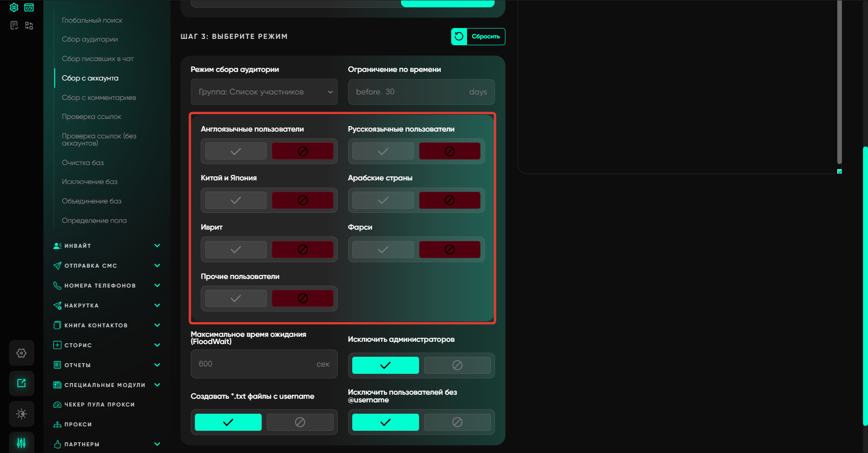Open settings with the gear button

coord(21,353)
